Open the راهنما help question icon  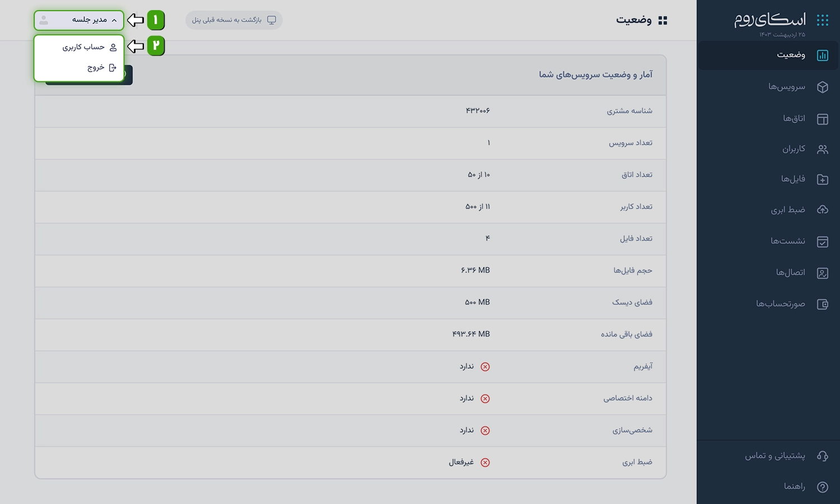(822, 487)
